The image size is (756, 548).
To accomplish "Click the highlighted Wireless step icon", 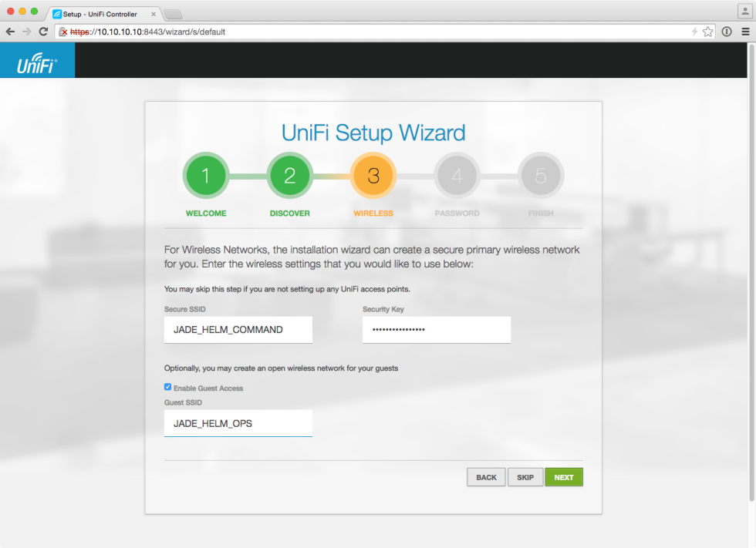I will pyautogui.click(x=373, y=175).
